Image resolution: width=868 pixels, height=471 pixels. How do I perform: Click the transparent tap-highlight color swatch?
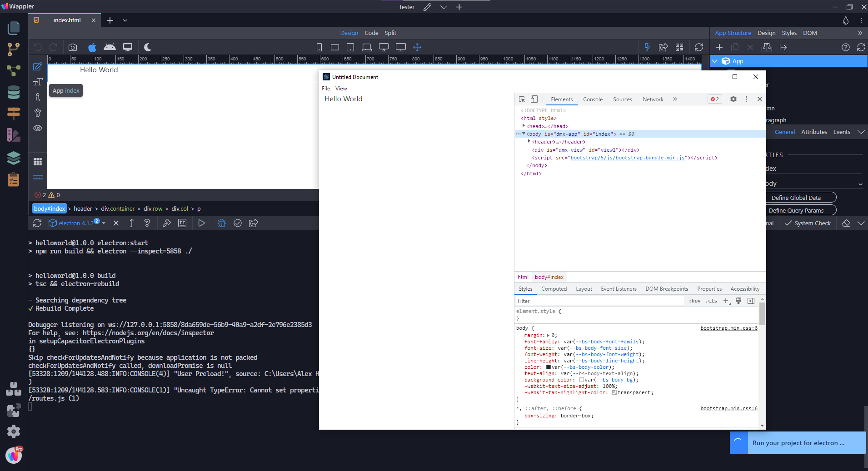tap(614, 392)
